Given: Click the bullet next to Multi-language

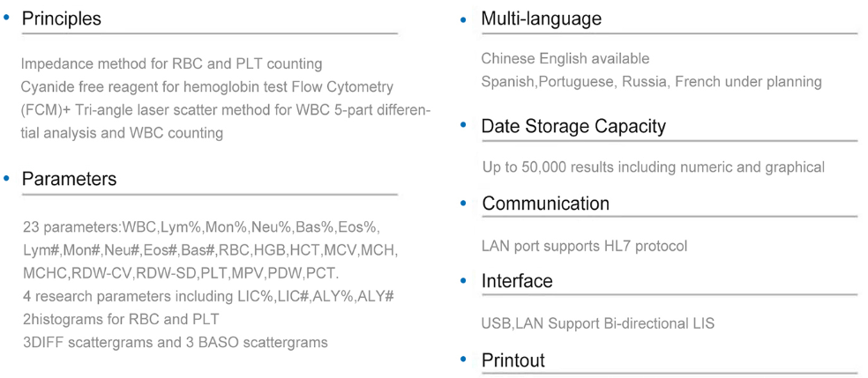Looking at the screenshot, I should pyautogui.click(x=464, y=20).
